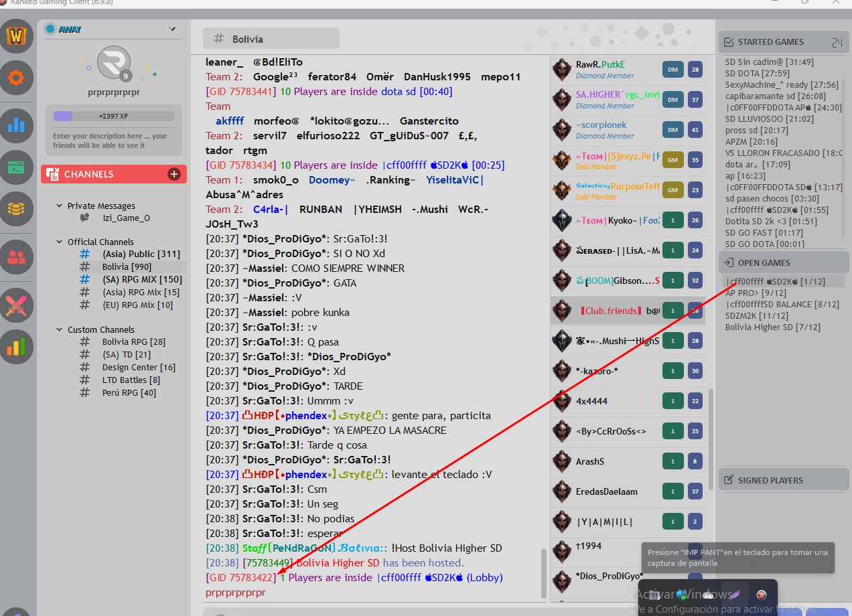852x616 pixels.
Task: Click the dark avatar next to Kyoko~
Action: click(x=562, y=220)
